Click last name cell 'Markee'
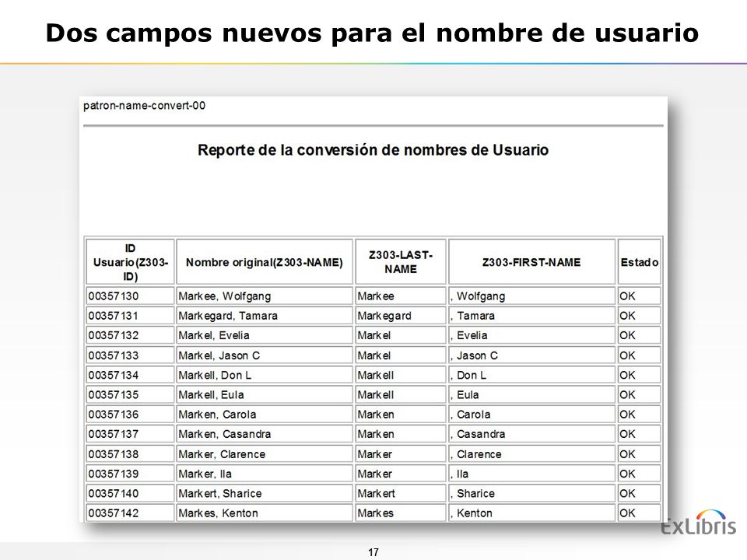Image resolution: width=747 pixels, height=560 pixels. (401, 296)
